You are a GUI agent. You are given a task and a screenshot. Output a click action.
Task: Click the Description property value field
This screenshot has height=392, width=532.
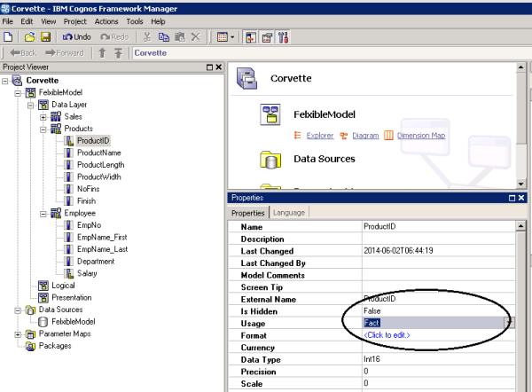[439, 239]
